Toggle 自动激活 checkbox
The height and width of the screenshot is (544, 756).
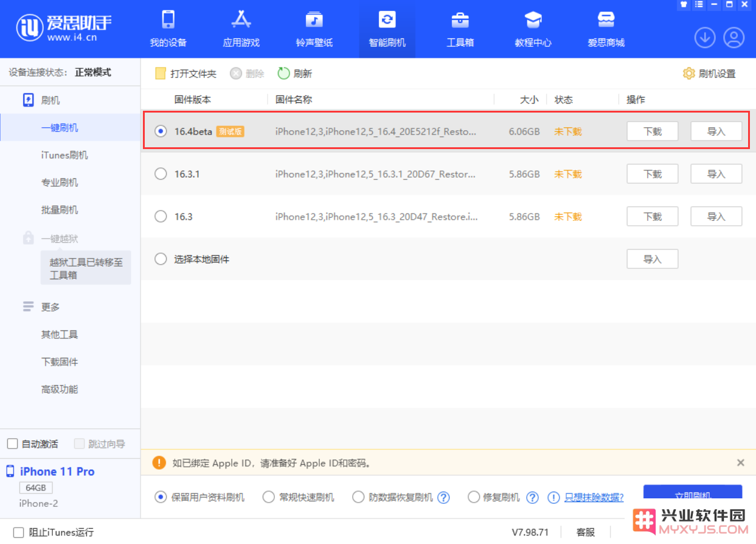click(12, 444)
